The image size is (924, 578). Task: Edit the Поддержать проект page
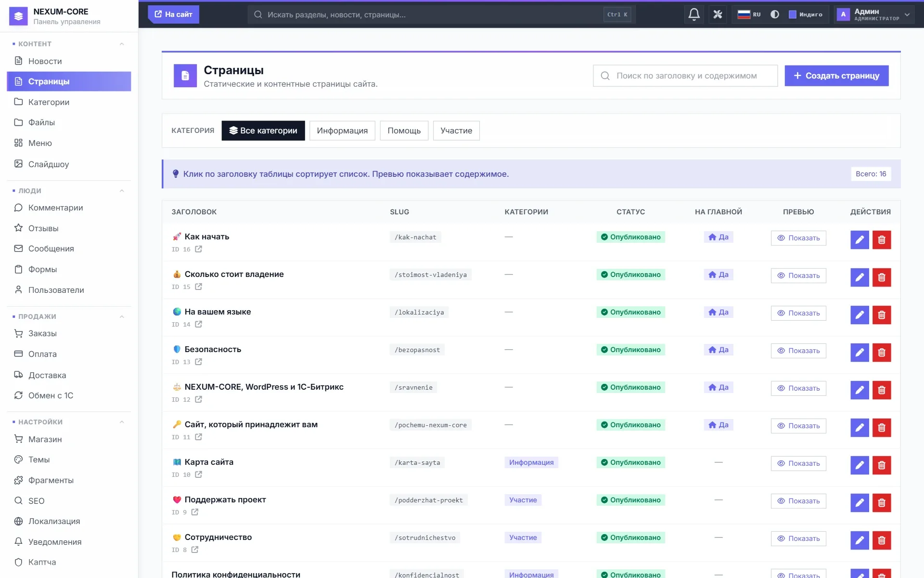(859, 502)
